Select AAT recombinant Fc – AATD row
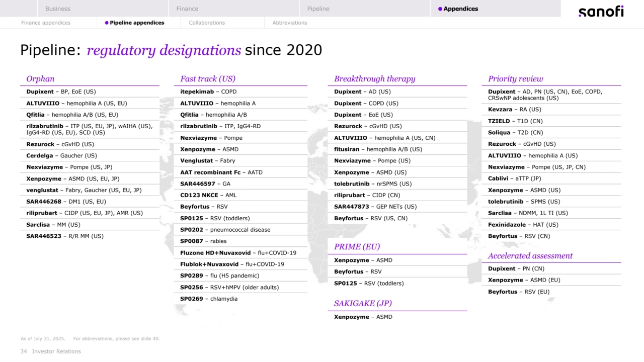This screenshot has width=644, height=362. [x=240, y=172]
